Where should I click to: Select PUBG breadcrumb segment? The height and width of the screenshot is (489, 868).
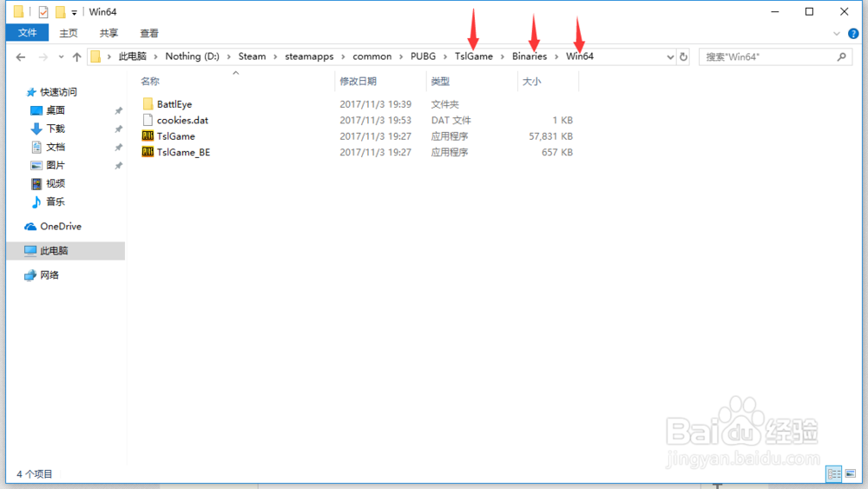tap(423, 56)
